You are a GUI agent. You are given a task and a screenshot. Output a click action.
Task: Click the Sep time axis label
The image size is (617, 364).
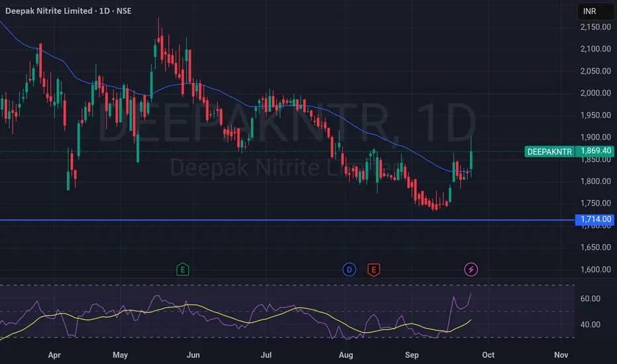pos(412,355)
